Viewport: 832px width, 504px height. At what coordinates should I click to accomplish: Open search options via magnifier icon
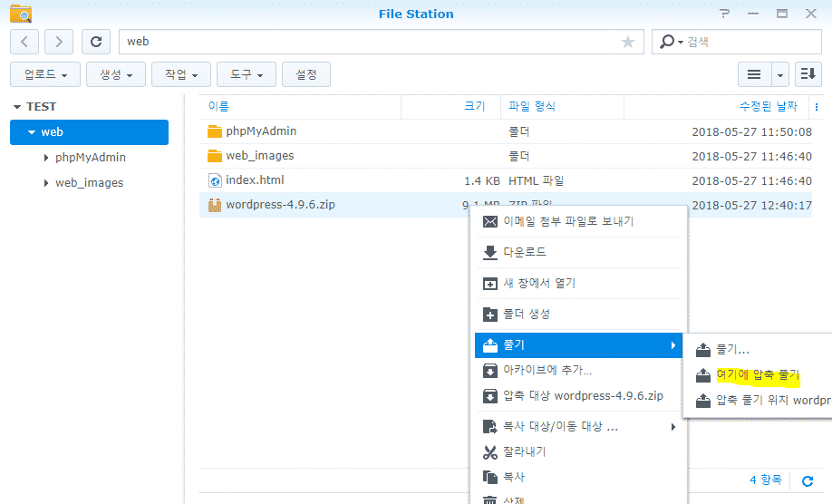click(x=666, y=42)
